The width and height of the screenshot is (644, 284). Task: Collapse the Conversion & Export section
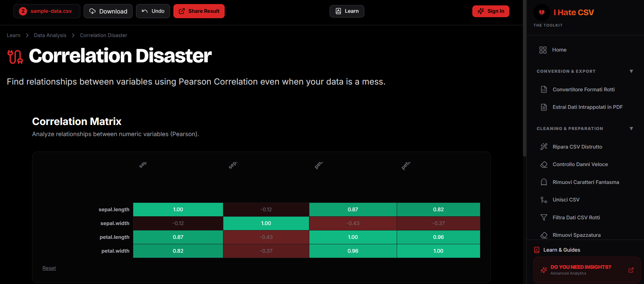(631, 71)
